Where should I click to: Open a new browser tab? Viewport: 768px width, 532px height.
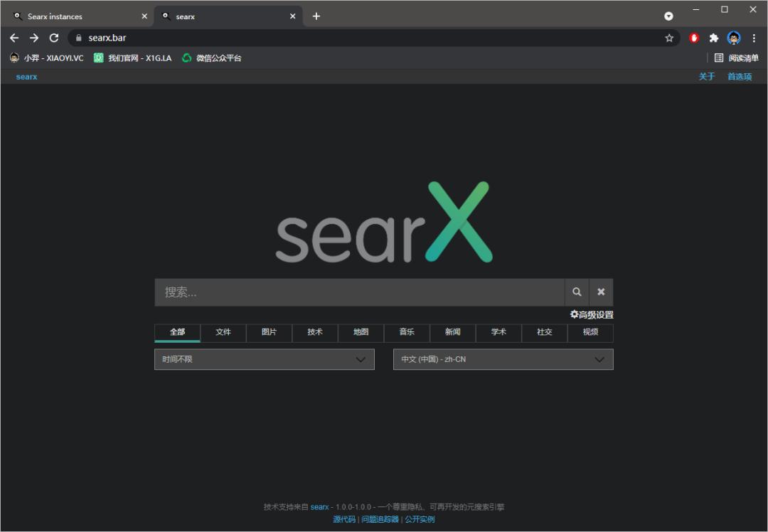coord(316,16)
